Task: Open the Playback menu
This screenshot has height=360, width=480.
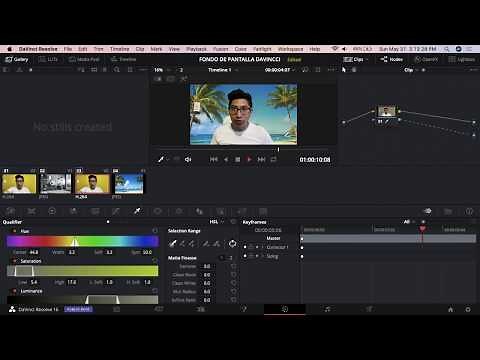Action: pos(196,49)
